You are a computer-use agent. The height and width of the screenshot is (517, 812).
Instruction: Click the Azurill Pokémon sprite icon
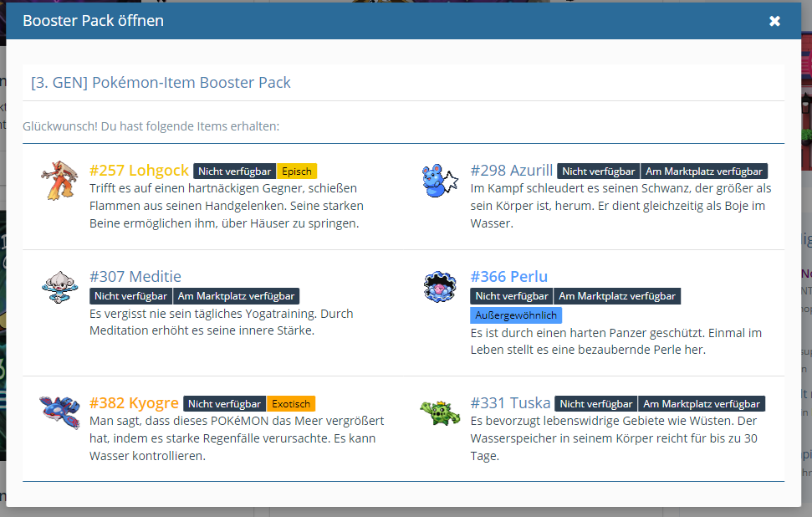[x=440, y=181]
